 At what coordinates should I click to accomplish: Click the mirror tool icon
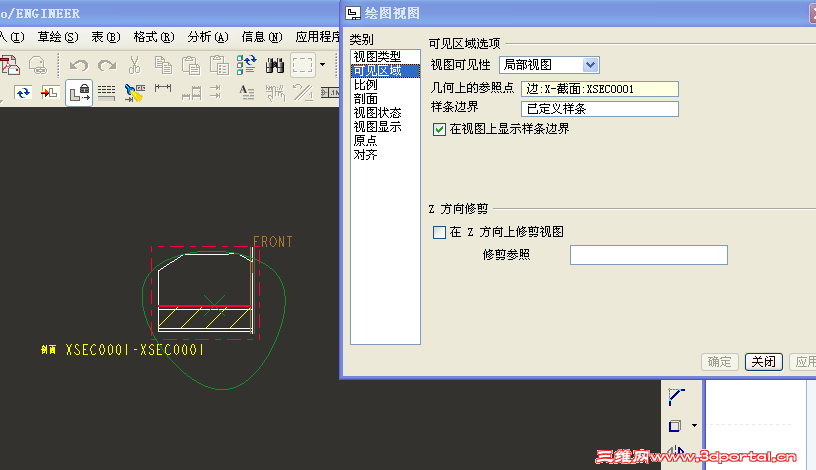pos(675,451)
